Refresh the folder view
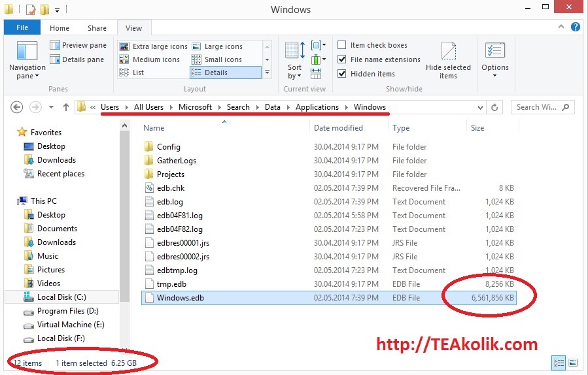Viewport: 588px width, 375px height. tap(494, 108)
